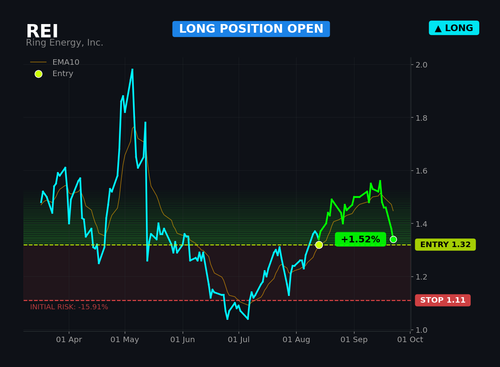
Task: Click the 01 Apr date label
Action: (x=69, y=340)
